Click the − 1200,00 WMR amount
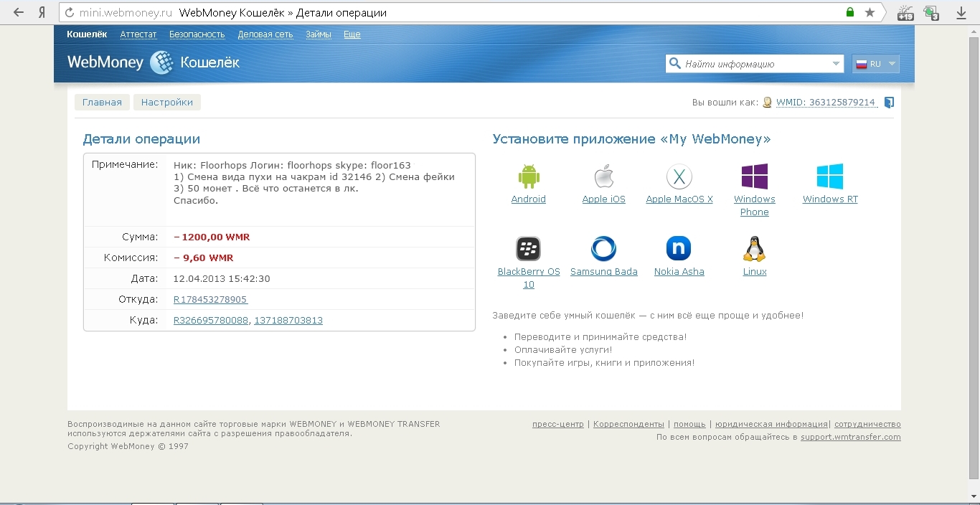The width and height of the screenshot is (980, 505). (x=212, y=237)
